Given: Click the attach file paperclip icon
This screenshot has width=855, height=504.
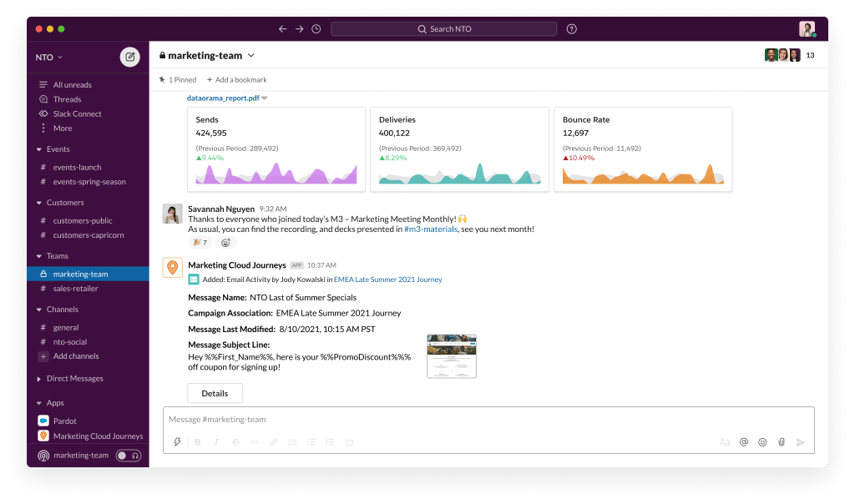Looking at the screenshot, I should [x=782, y=442].
